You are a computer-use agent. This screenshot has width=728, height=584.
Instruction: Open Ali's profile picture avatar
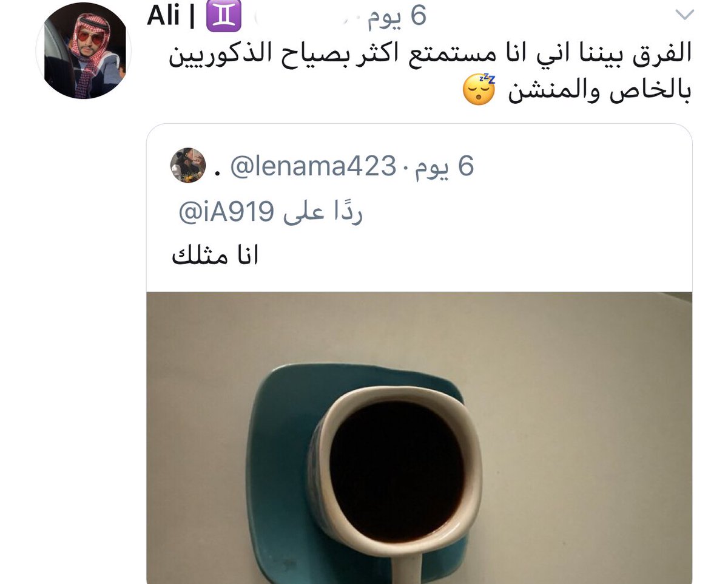coord(83,50)
